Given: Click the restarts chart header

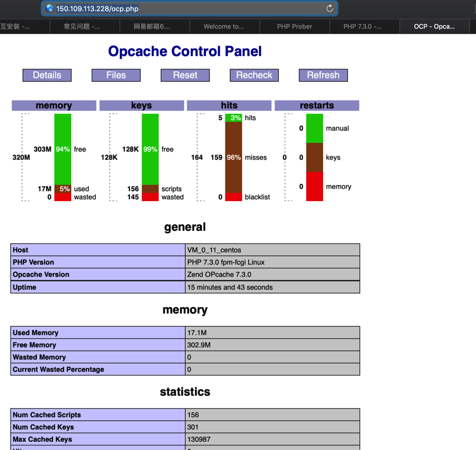Looking at the screenshot, I should click(x=317, y=106).
